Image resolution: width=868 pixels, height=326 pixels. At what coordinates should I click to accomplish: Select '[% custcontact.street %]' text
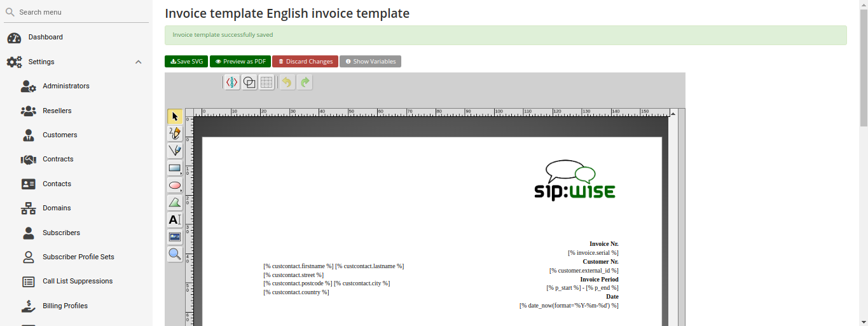(294, 275)
